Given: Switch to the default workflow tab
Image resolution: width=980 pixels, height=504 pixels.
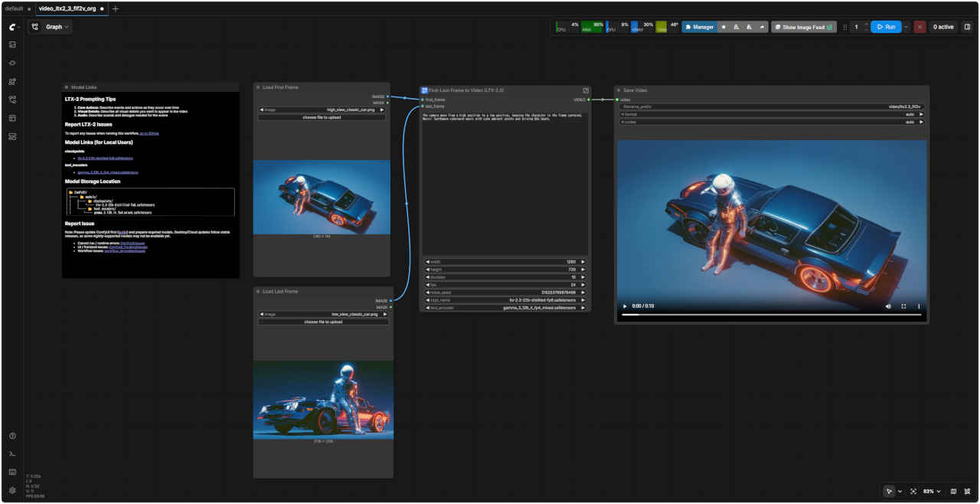Looking at the screenshot, I should [x=15, y=8].
